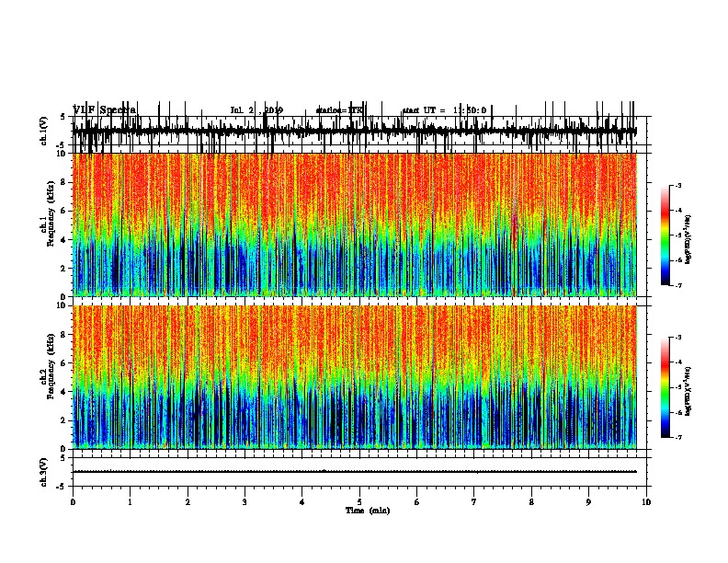
Task: Select the ch.2 spectrogram panel
Action: click(354, 377)
